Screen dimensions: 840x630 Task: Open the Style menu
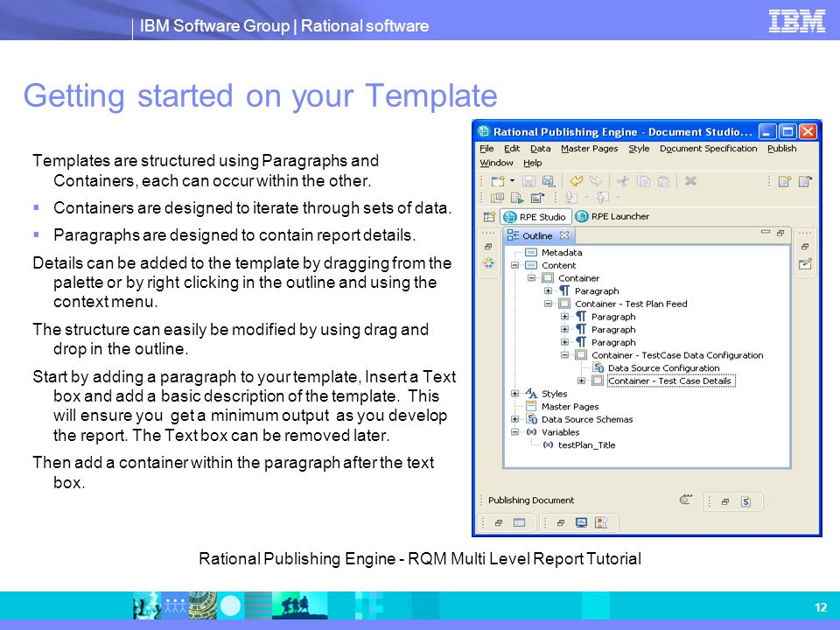point(639,149)
